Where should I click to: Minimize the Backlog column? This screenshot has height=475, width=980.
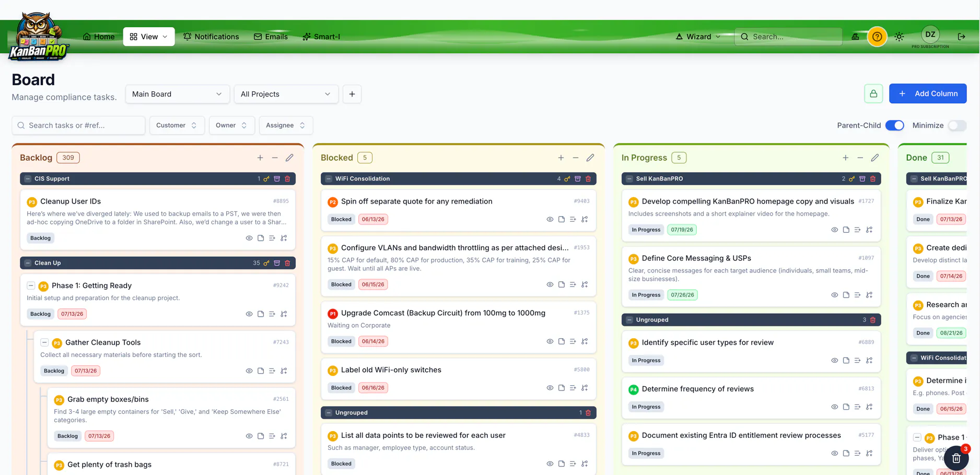click(x=275, y=158)
